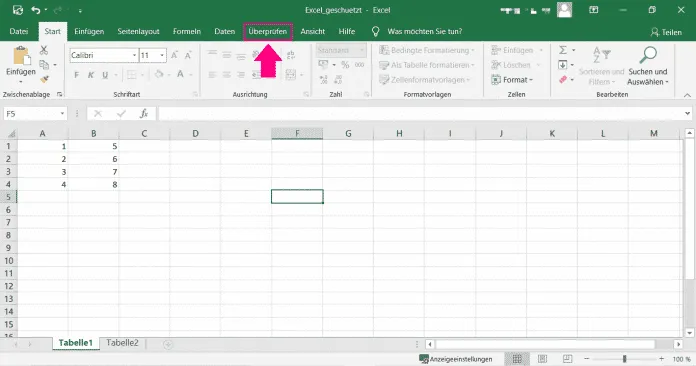Apply thousands separator 000 format
The width and height of the screenshot is (696, 366).
[359, 65]
